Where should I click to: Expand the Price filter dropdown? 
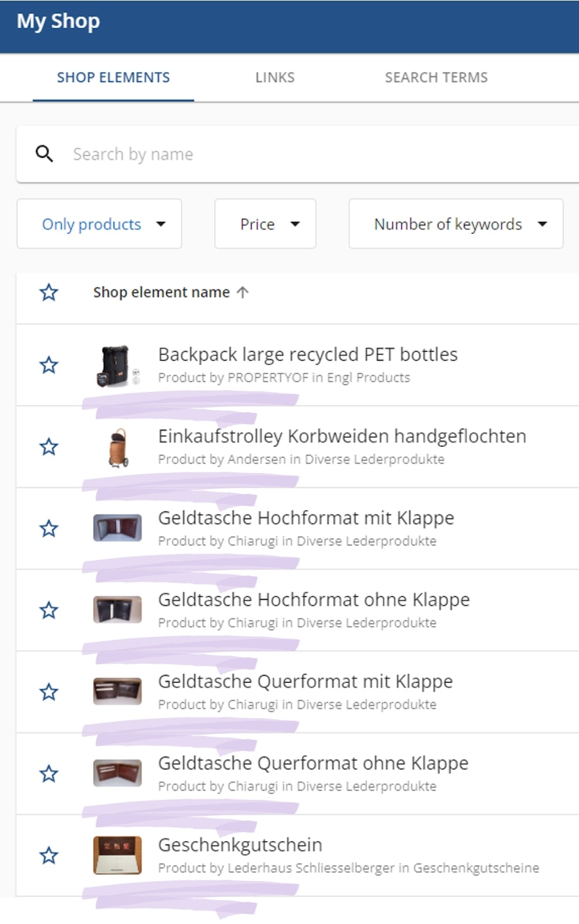pos(265,224)
